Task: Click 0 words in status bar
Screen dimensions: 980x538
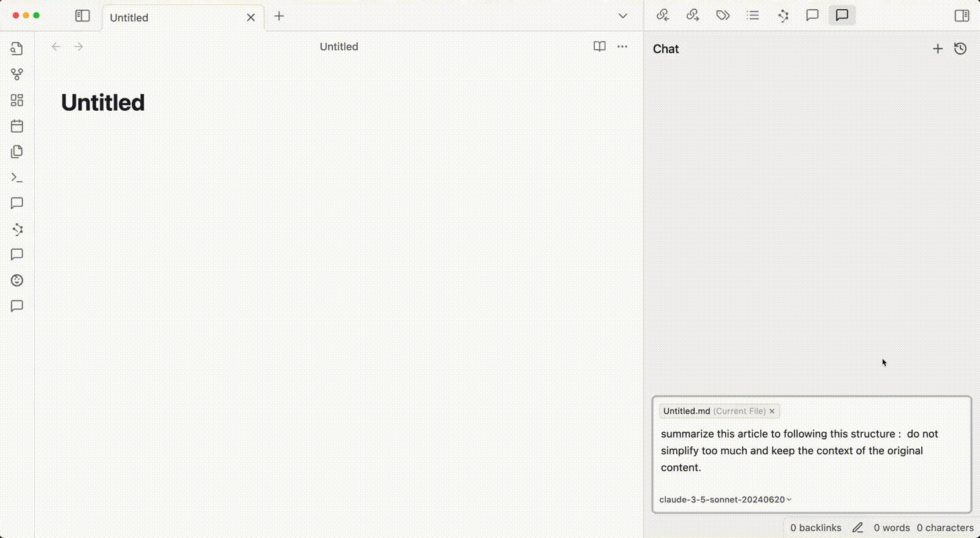Action: pyautogui.click(x=891, y=528)
